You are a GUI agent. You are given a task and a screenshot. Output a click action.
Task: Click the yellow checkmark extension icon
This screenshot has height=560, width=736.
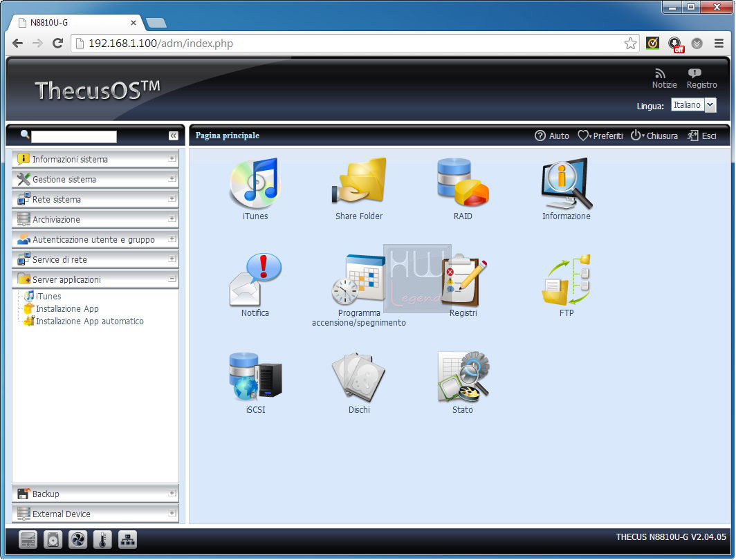tap(652, 44)
